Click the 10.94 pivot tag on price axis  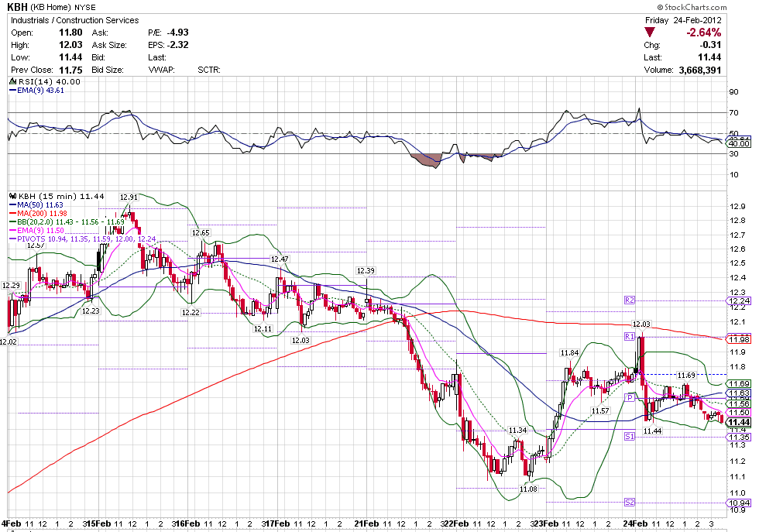coord(739,503)
